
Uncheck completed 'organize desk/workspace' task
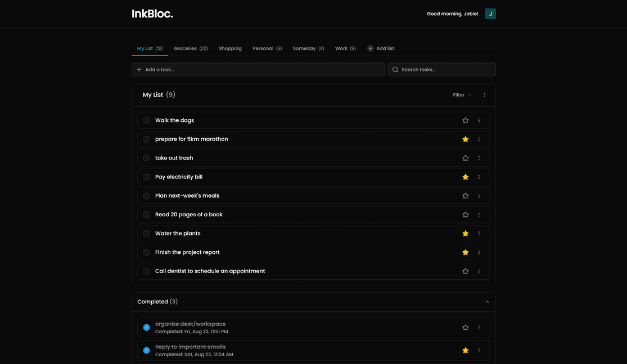146,327
